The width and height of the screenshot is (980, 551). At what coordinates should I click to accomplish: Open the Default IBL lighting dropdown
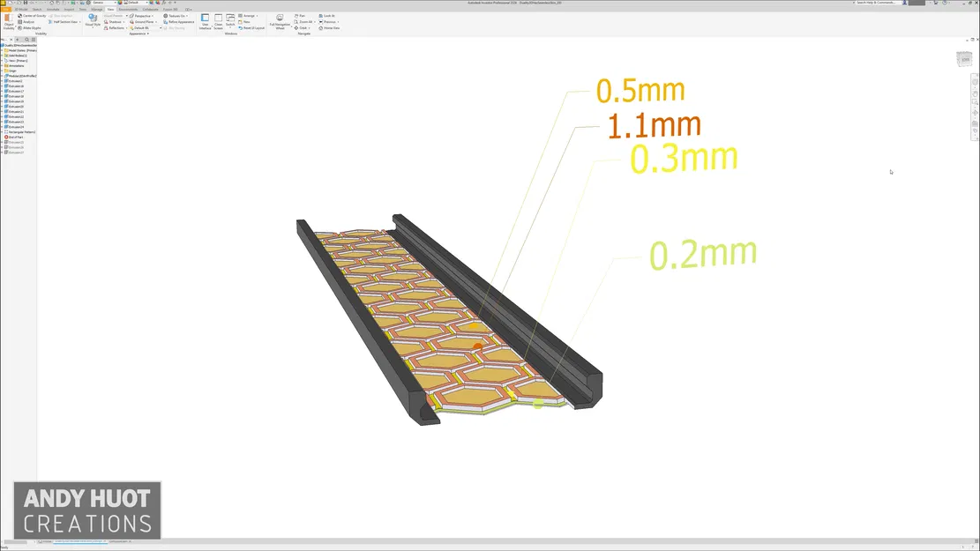pos(145,28)
